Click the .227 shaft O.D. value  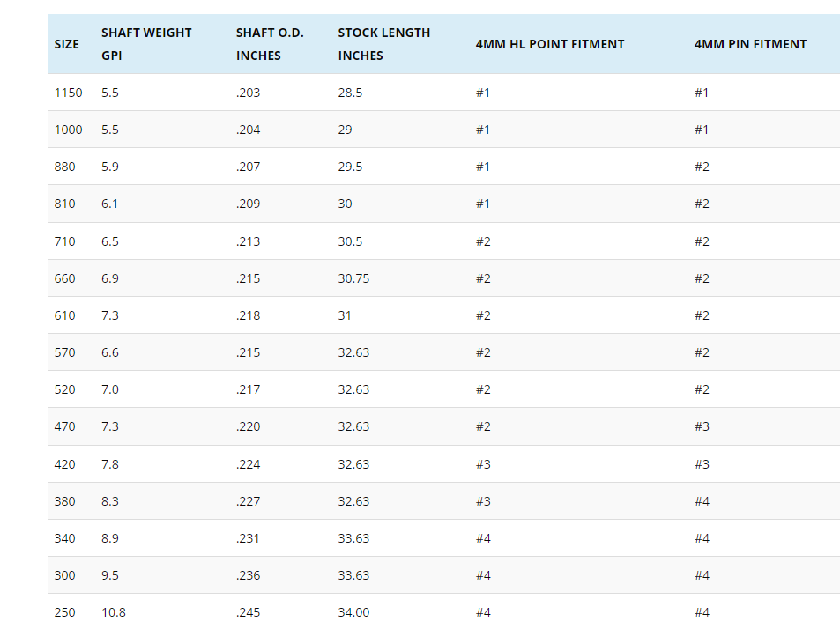(249, 501)
